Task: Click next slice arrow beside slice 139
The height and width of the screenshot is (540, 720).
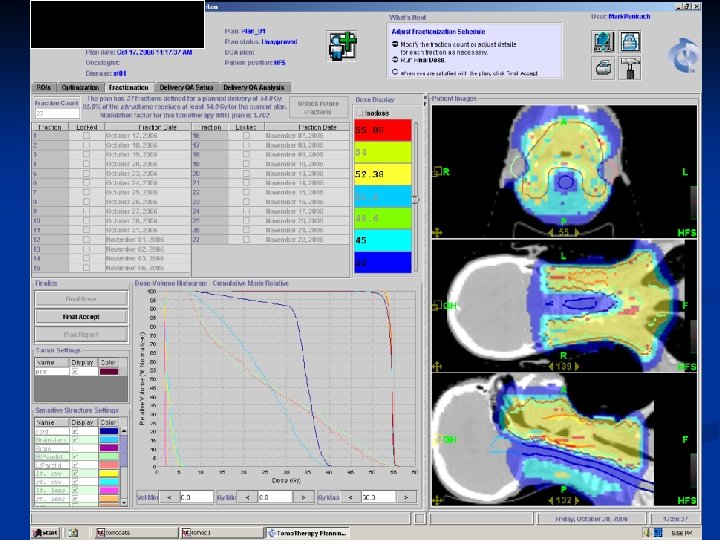Action: point(577,366)
